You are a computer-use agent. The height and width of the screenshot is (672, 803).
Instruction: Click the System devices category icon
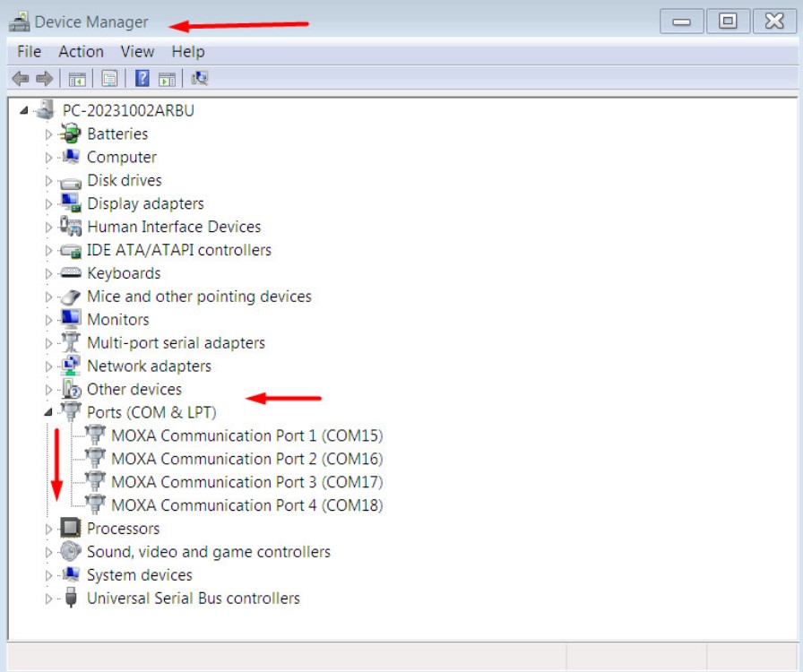[70, 574]
